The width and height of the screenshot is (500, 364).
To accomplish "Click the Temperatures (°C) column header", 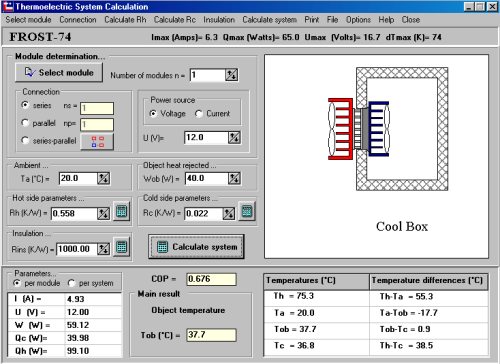I will click(x=316, y=281).
